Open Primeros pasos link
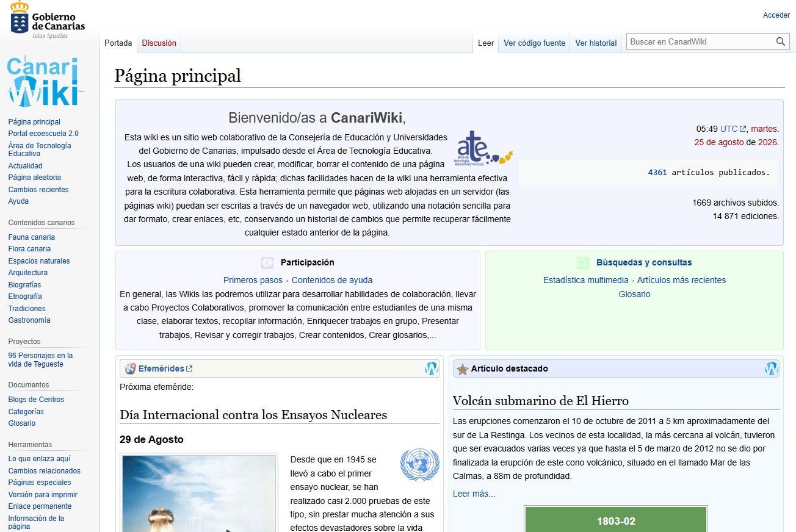The image size is (796, 532). pos(253,281)
